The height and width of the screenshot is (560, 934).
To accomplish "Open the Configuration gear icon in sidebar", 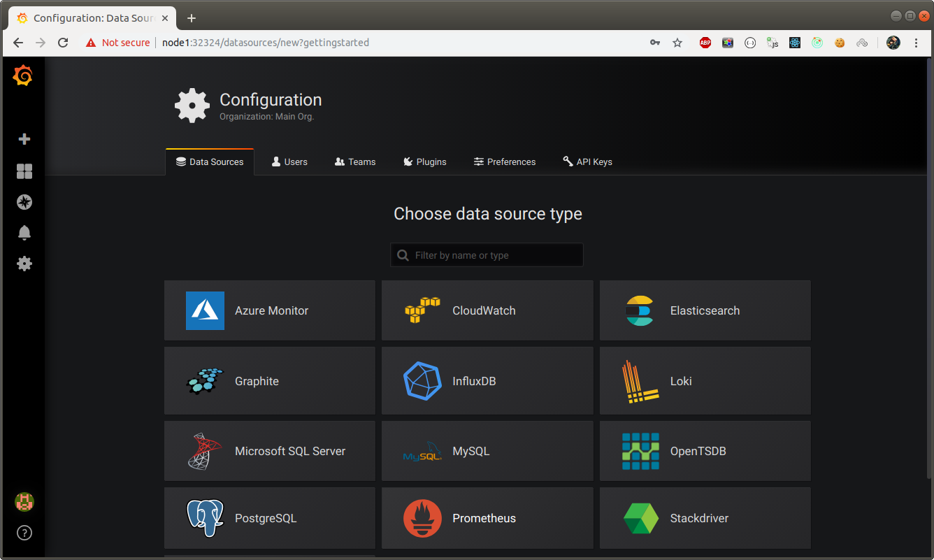I will (x=24, y=264).
